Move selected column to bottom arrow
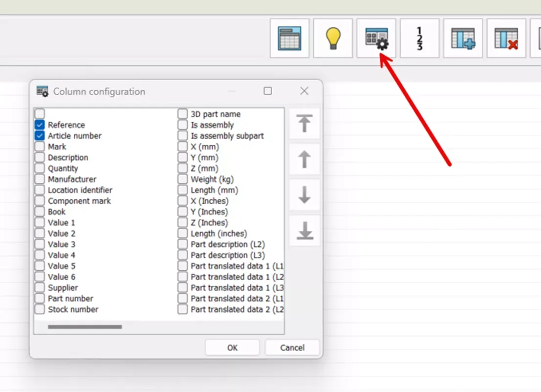 304,231
